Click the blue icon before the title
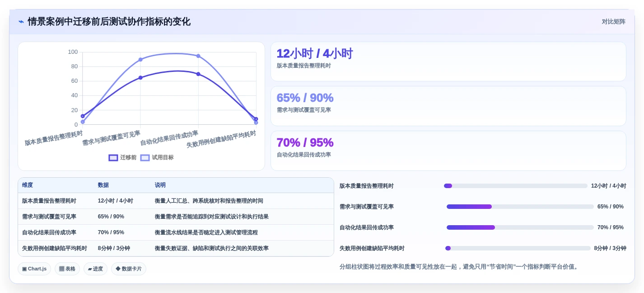 [21, 22]
